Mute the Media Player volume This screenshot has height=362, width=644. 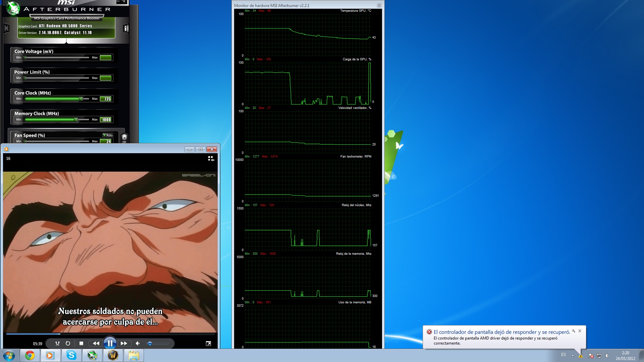tap(138, 343)
